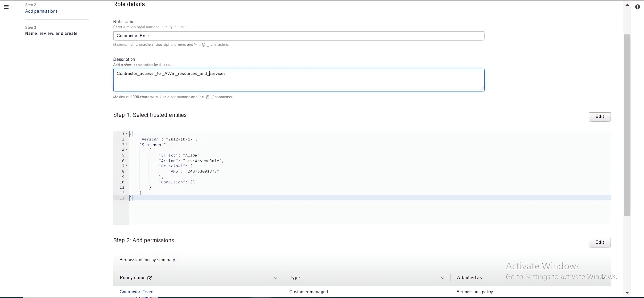Select Name, review, and create step
The image size is (644, 298).
click(x=51, y=33)
